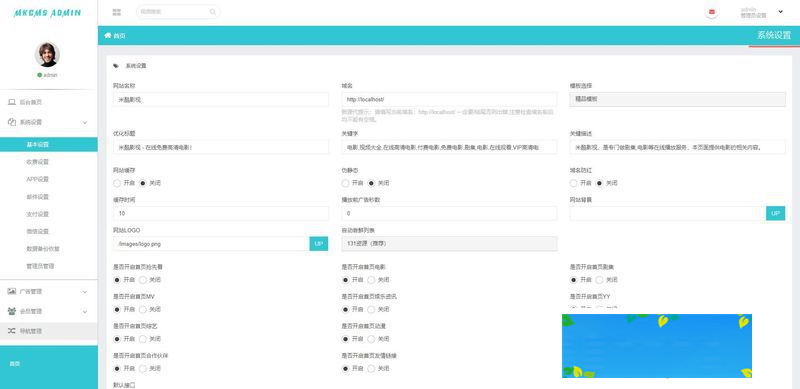Screen dimensions: 800x389
Task: Click the 缓存时间 field showing 10
Action: coord(221,213)
